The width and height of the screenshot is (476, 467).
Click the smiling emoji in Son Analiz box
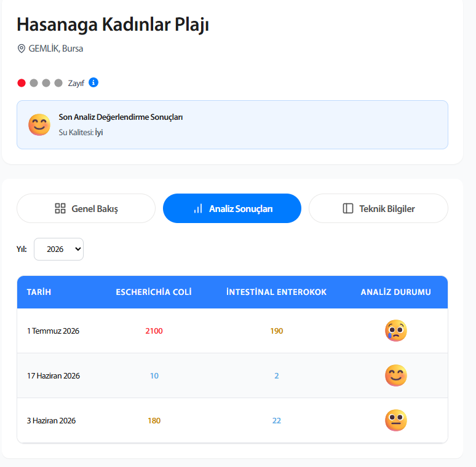pyautogui.click(x=39, y=125)
